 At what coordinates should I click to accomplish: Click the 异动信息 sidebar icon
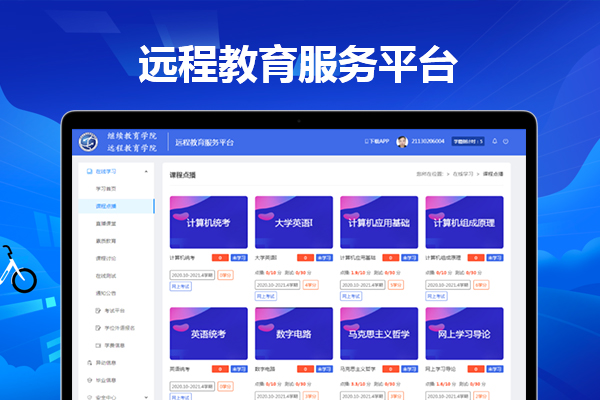pos(90,363)
